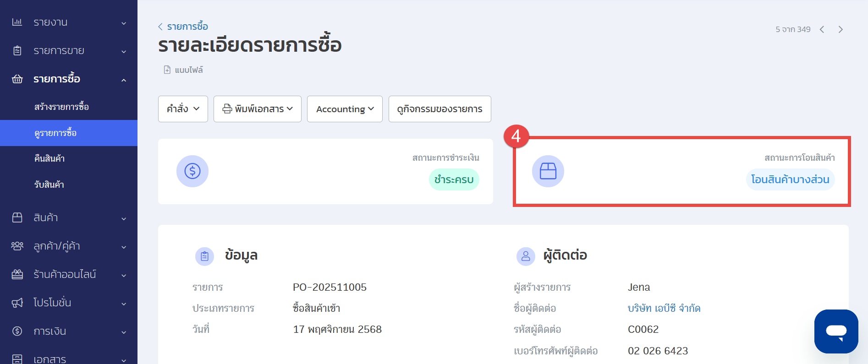Image resolution: width=868 pixels, height=364 pixels.
Task: Select คืนสินค้า in the sidebar
Action: click(x=49, y=158)
